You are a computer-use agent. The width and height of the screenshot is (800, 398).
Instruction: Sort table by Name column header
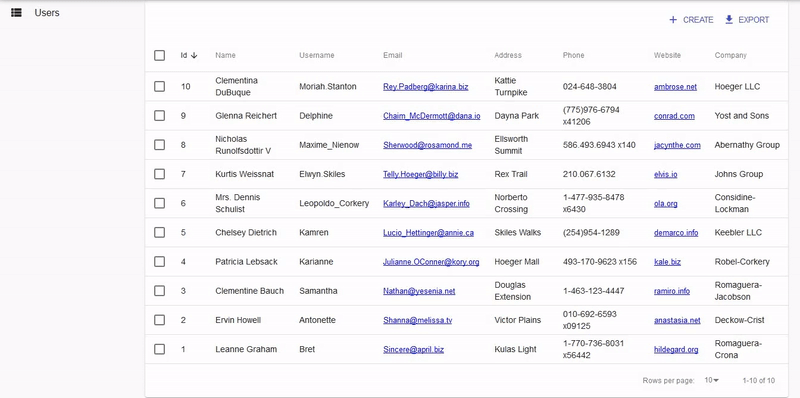tap(226, 55)
